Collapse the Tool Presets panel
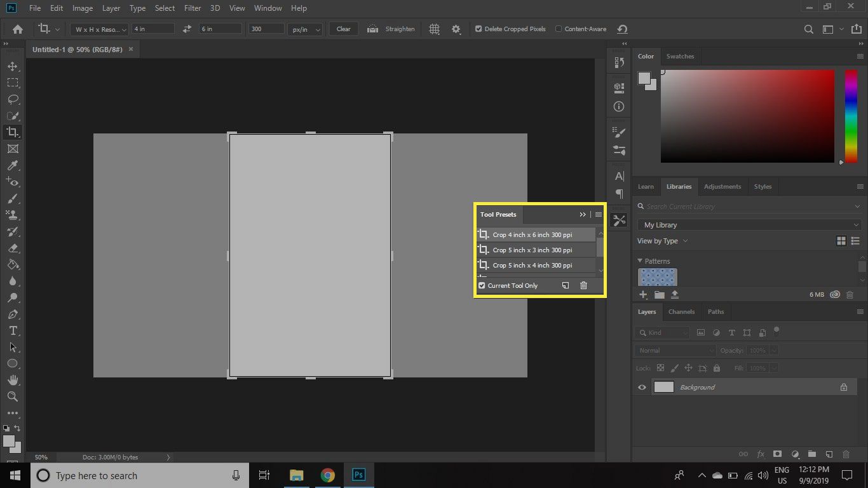Image resolution: width=868 pixels, height=488 pixels. (582, 214)
